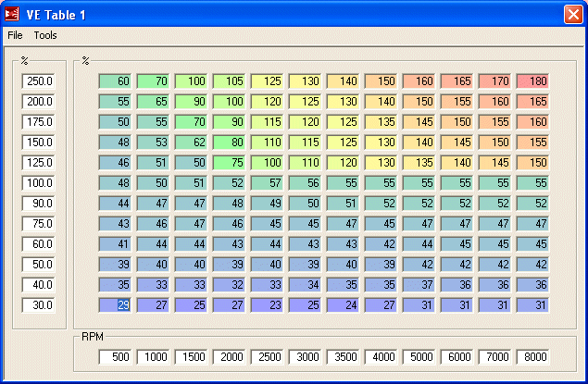Select the green cell with value 80
Image resolution: width=588 pixels, height=384 pixels.
[231, 142]
